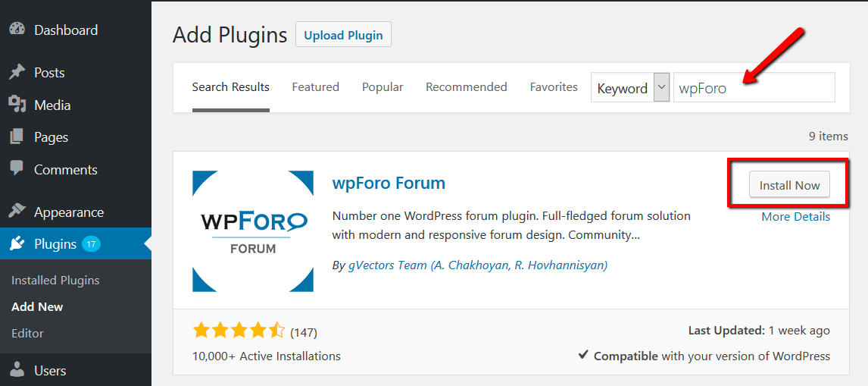Switch to the Popular tab
Screen dimensions: 868x386
tap(382, 87)
